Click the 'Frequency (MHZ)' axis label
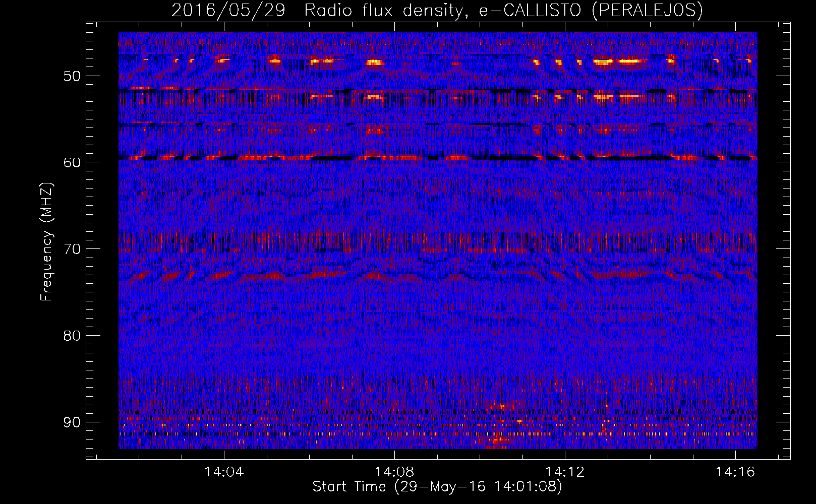Viewport: 816px width, 504px height. (47, 242)
